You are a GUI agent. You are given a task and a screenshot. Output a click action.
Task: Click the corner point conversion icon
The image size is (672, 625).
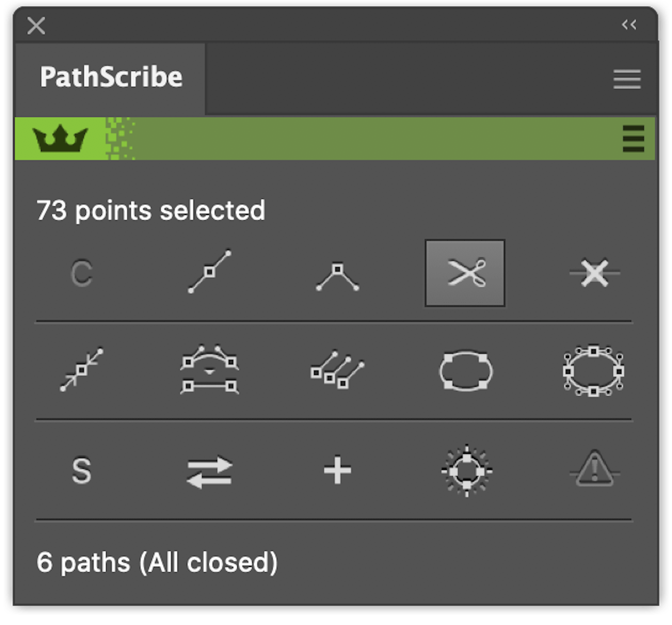[x=337, y=275]
